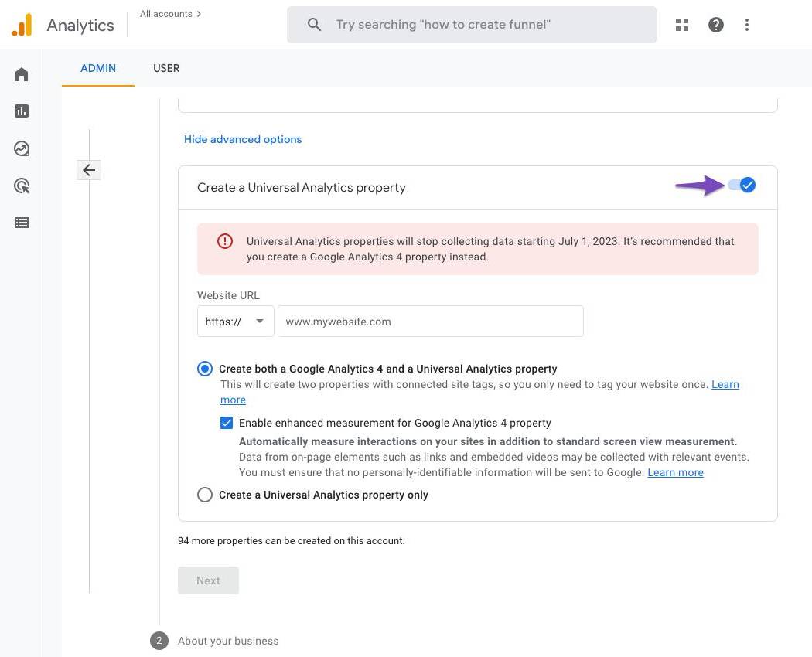
Task: Click the back arrow button
Action: (x=89, y=170)
